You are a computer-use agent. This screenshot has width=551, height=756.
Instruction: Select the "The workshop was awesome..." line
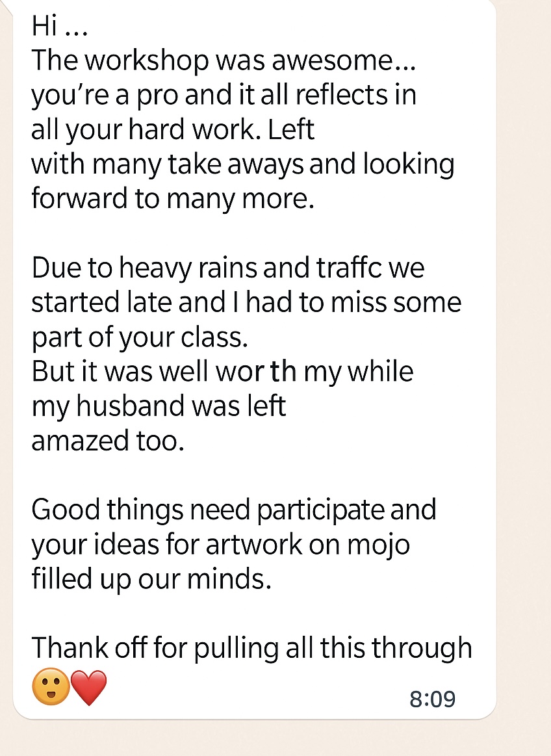(224, 60)
